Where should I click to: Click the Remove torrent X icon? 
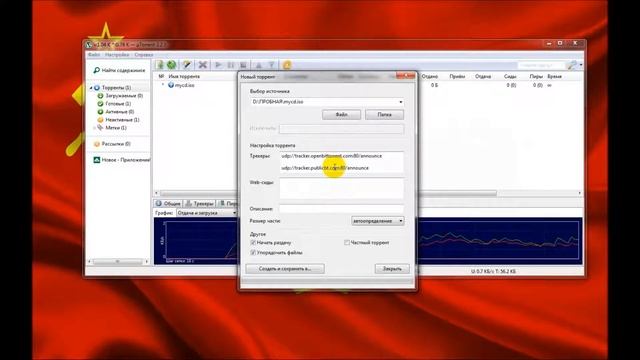[202, 65]
